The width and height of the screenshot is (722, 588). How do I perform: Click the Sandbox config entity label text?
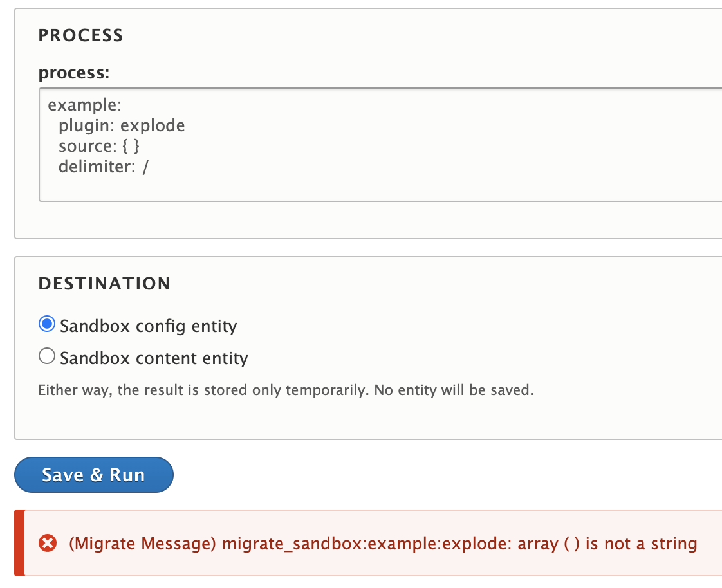pyautogui.click(x=148, y=326)
